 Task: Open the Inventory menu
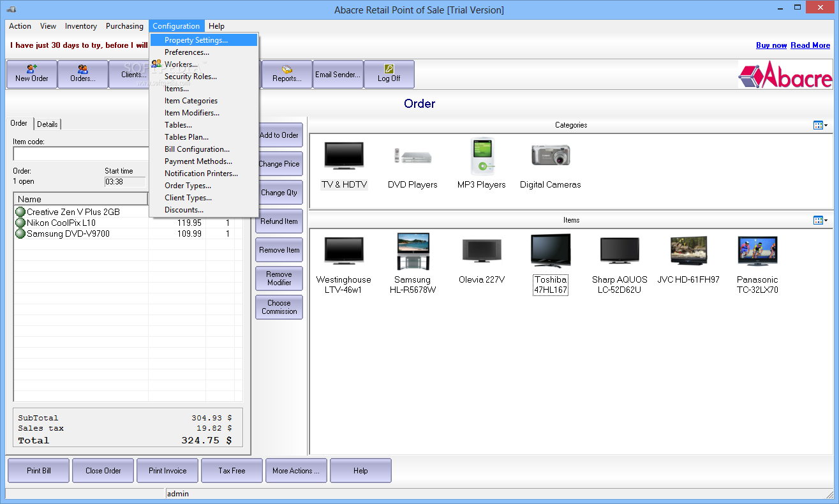(x=81, y=26)
